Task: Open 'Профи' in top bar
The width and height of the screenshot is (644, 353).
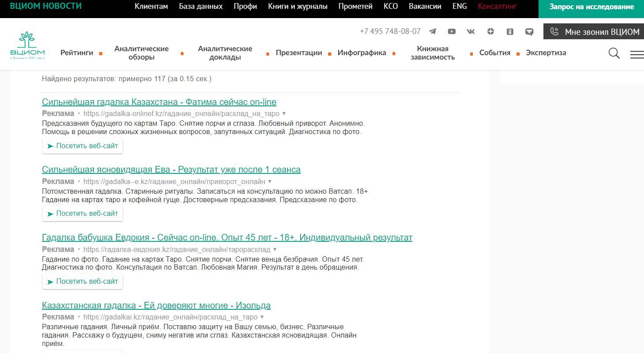Action: click(245, 6)
